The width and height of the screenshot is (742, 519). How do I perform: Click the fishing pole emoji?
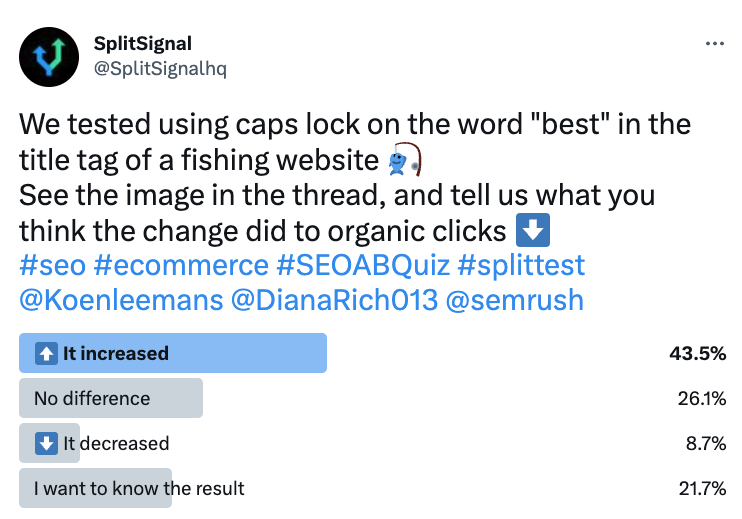[405, 161]
